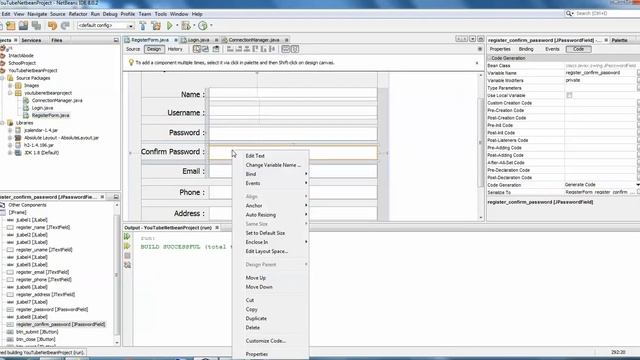
Task: Open the Run Project dropdown arrow
Action: (177, 26)
